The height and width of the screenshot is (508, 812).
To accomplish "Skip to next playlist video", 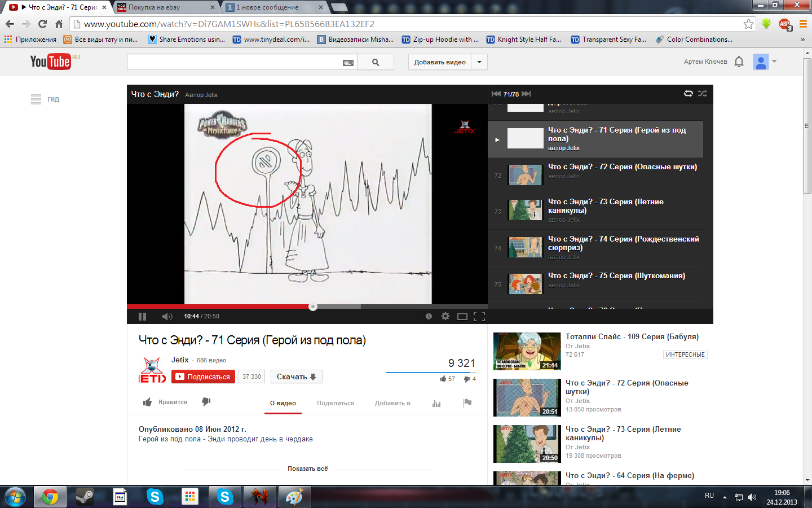I will pyautogui.click(x=526, y=94).
